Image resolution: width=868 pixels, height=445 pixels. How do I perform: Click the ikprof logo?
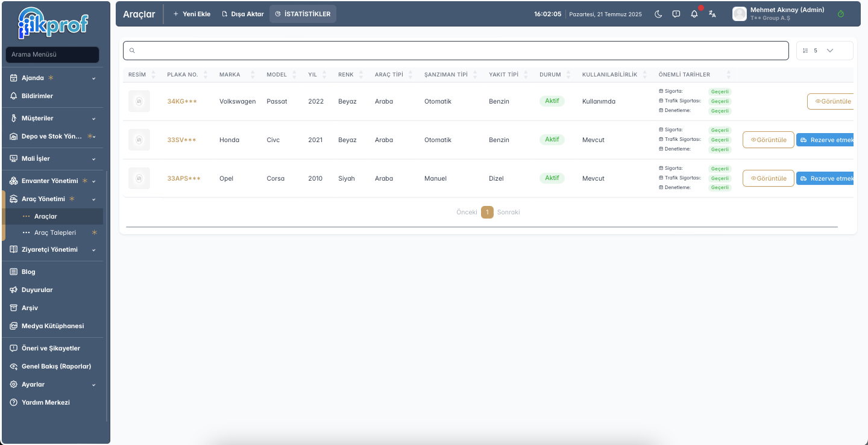(54, 23)
